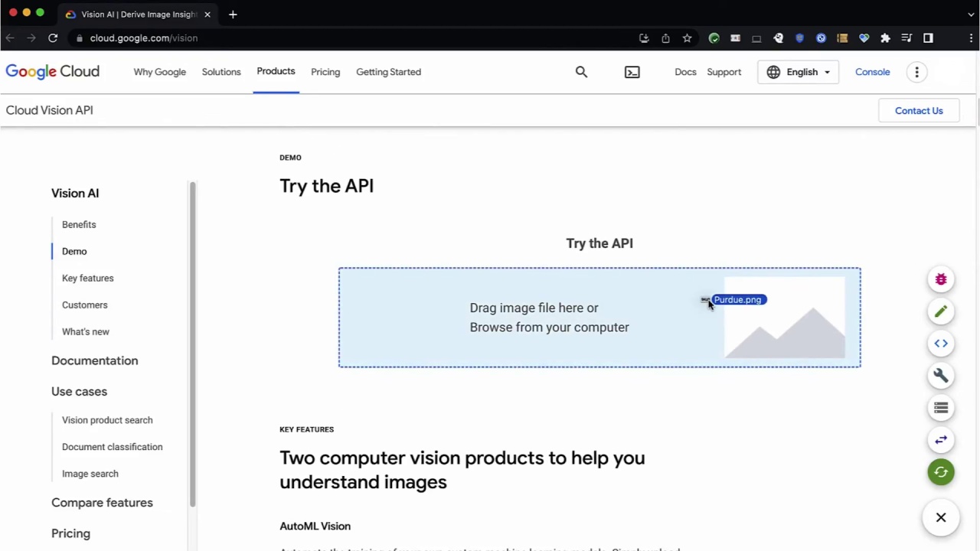
Task: Click the swap arrows icon
Action: tap(941, 439)
